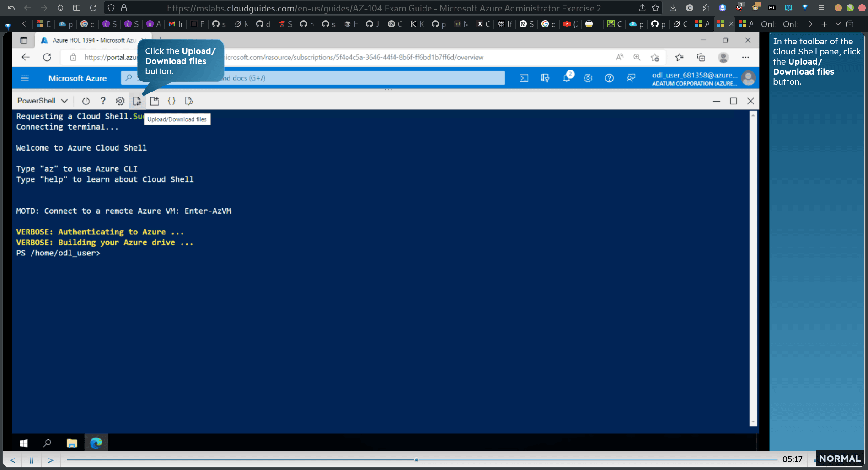Go to Microsoft Azure home link
868x470 pixels.
tap(77, 78)
